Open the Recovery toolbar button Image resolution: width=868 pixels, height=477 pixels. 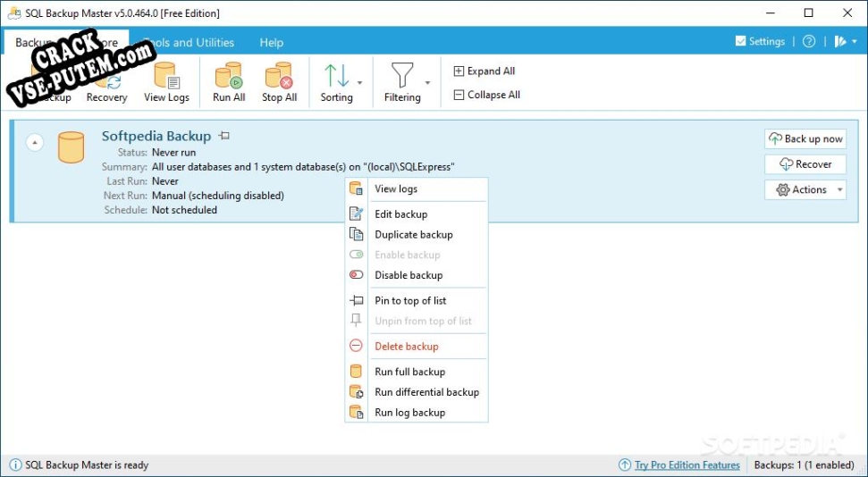coord(107,83)
